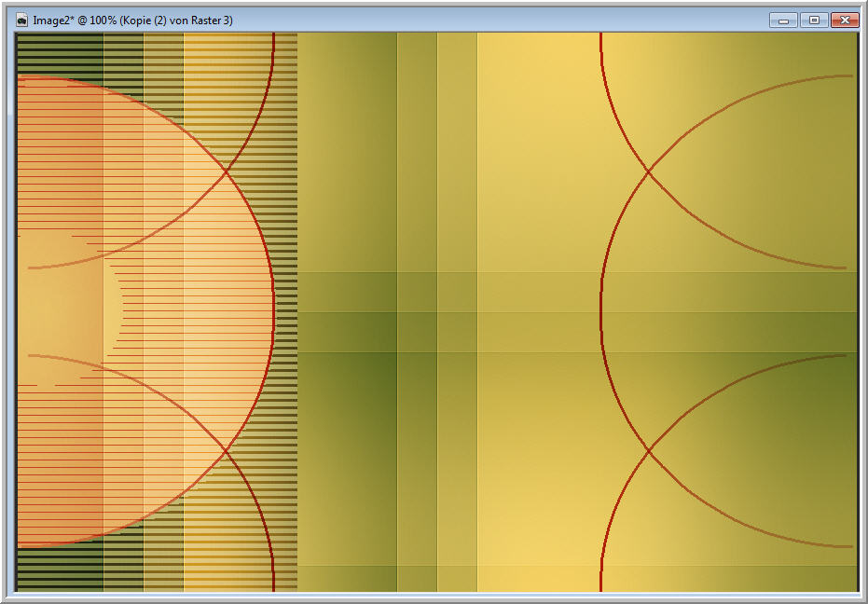Close the Image2 window
The image size is (868, 604).
845,21
